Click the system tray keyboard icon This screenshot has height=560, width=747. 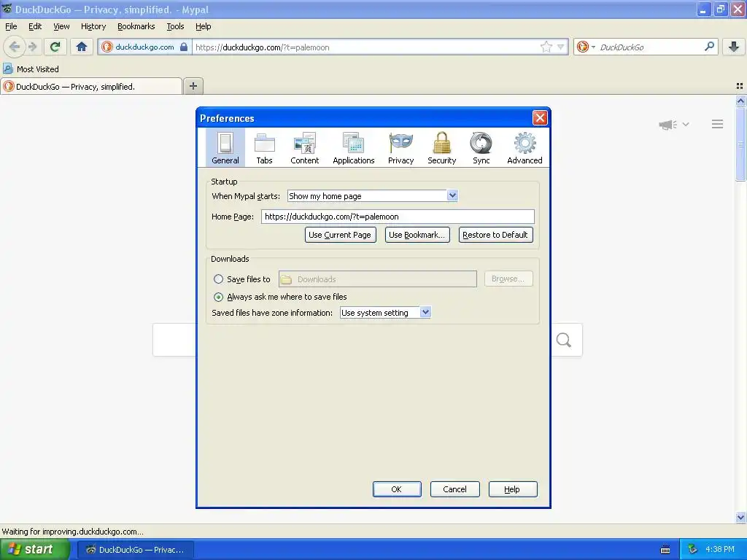click(x=665, y=550)
